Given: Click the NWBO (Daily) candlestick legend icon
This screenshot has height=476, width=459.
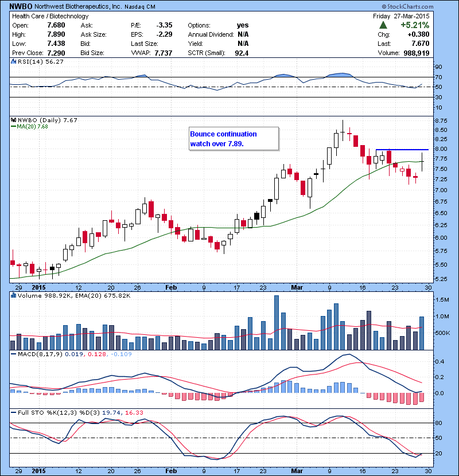Looking at the screenshot, I should 13,120.
